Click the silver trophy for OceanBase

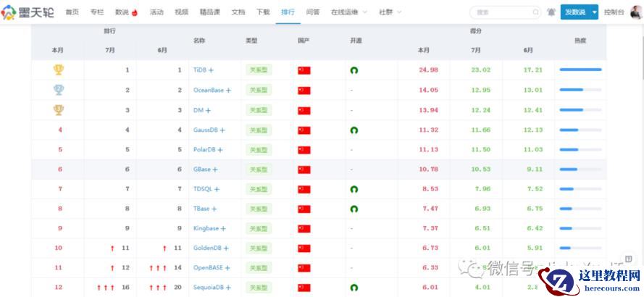tap(59, 90)
